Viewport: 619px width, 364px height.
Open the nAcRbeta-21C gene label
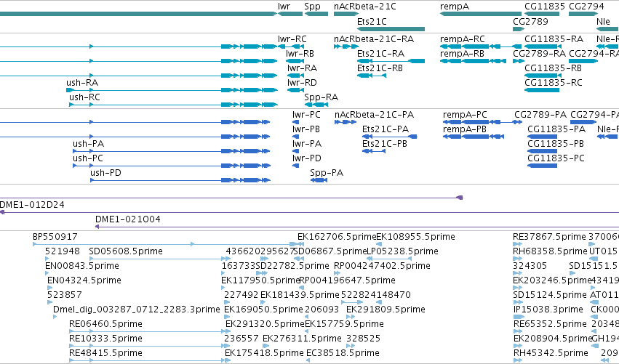click(364, 7)
